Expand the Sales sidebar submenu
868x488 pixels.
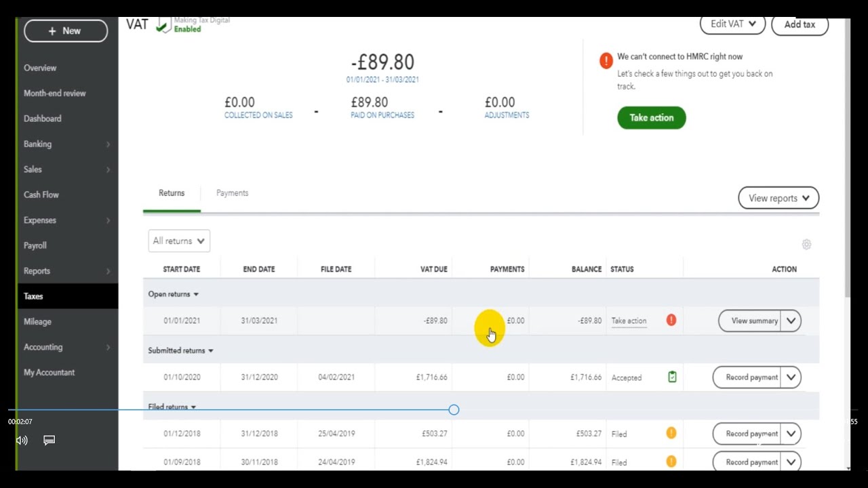[x=108, y=169]
